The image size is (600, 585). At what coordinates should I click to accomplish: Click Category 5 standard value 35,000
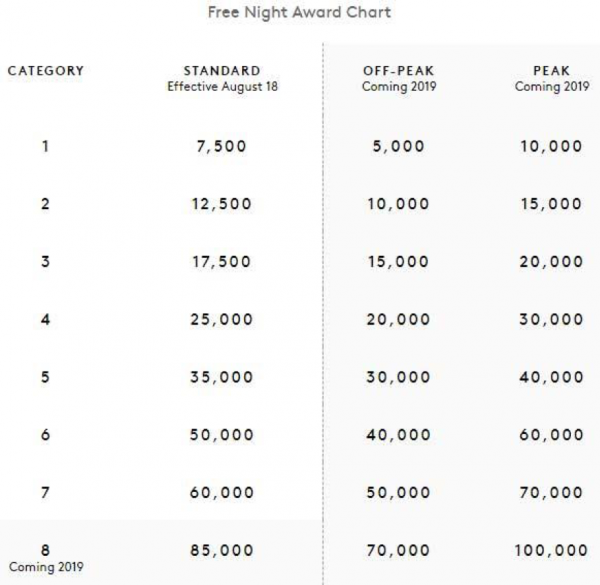click(x=222, y=378)
